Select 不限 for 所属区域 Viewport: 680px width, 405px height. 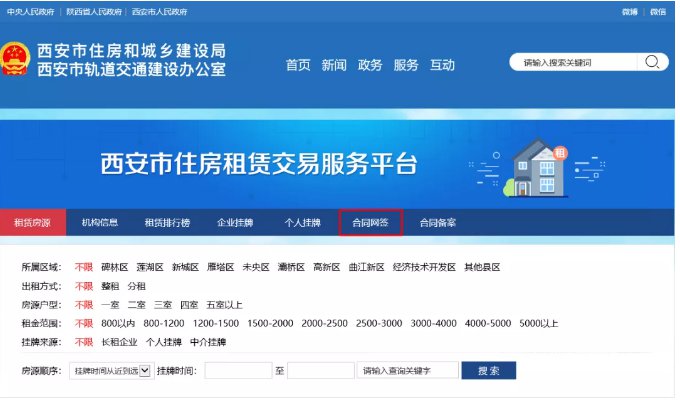(x=84, y=267)
